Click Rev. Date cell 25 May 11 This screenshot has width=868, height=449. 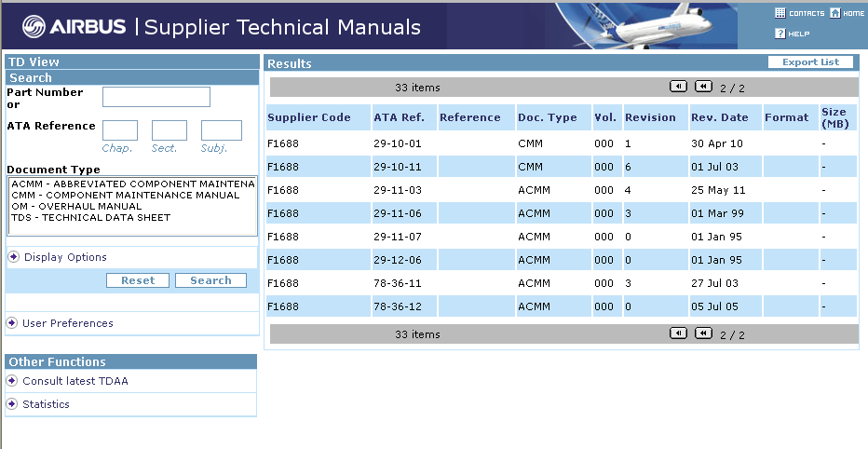pos(718,190)
